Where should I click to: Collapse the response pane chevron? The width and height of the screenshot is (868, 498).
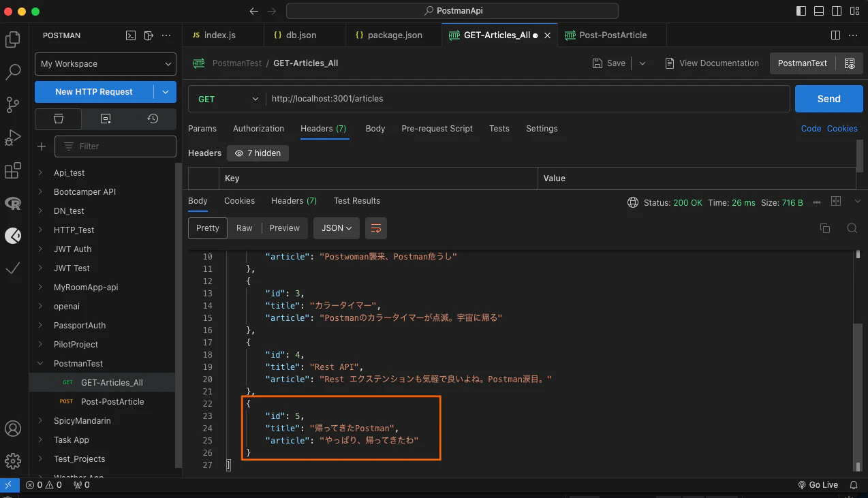point(857,202)
